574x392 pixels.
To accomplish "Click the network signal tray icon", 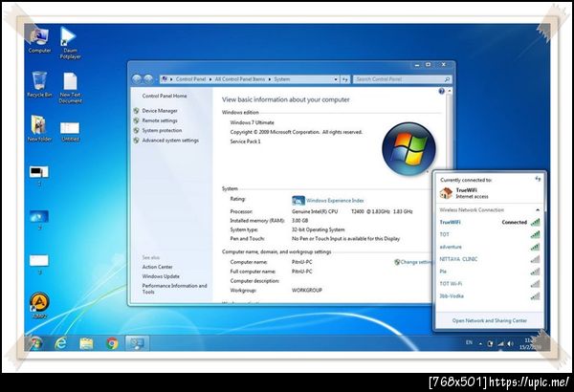I will 500,343.
